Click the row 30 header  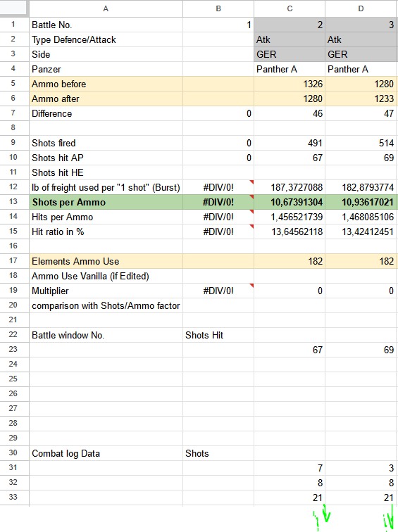13,453
